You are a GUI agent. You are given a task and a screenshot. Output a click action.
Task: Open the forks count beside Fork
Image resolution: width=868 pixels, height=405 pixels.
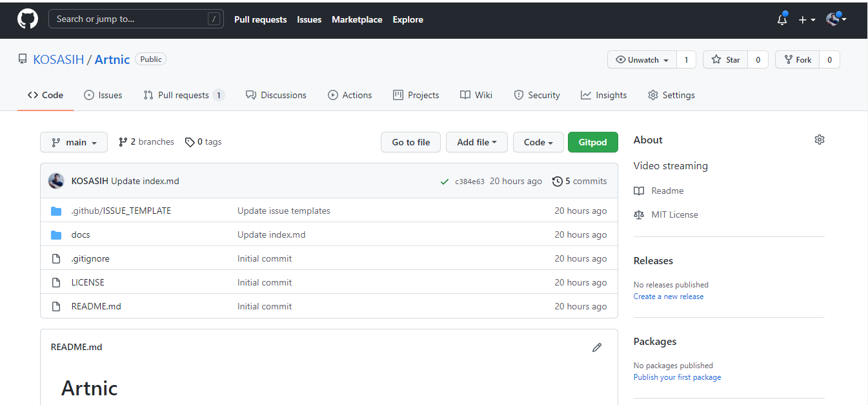tap(830, 59)
